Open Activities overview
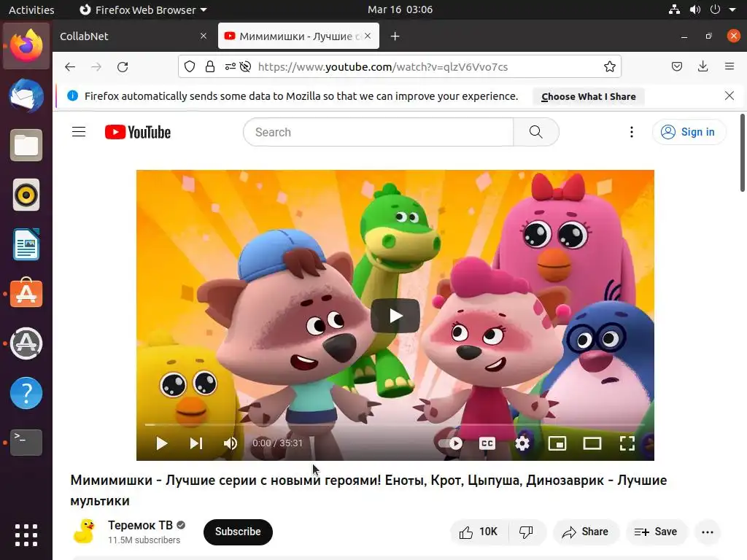This screenshot has height=560, width=747. pyautogui.click(x=31, y=9)
